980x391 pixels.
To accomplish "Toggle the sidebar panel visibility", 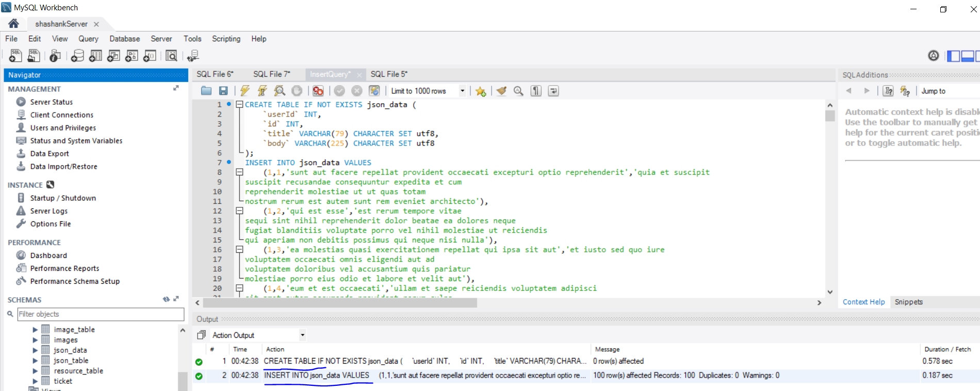I will point(954,56).
